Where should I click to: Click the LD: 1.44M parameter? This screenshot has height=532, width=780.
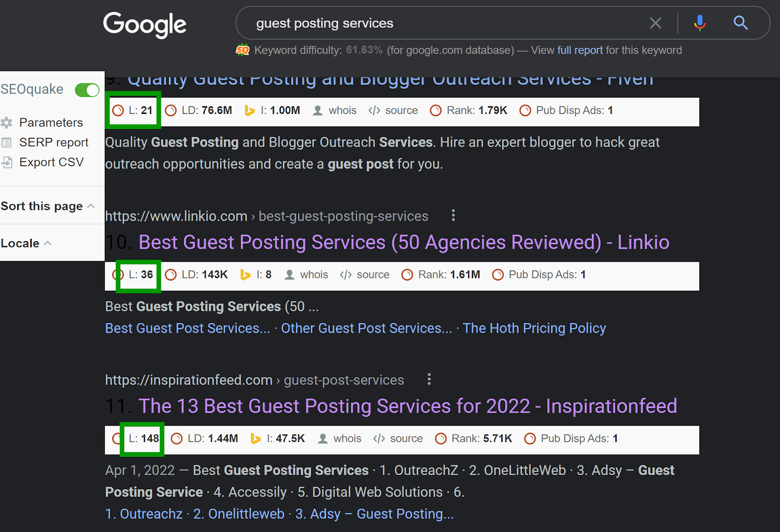click(x=205, y=438)
